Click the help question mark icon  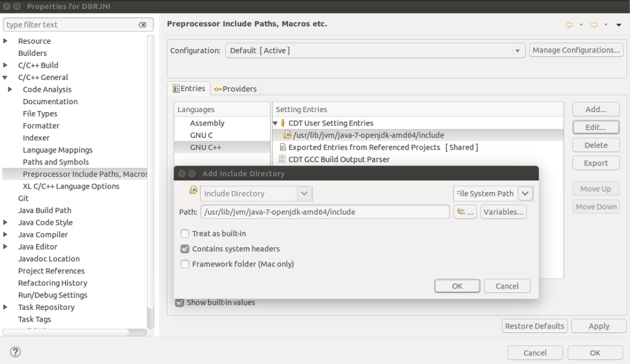(15, 352)
